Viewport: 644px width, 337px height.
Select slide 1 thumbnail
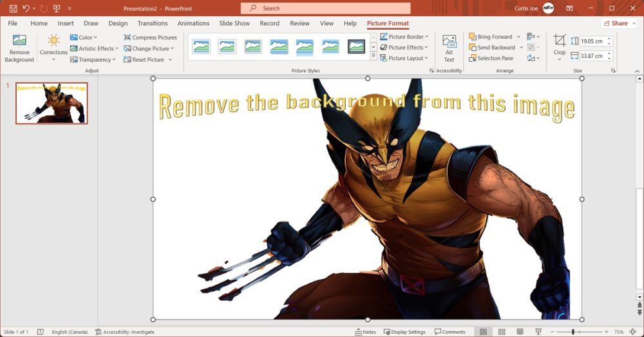[52, 103]
